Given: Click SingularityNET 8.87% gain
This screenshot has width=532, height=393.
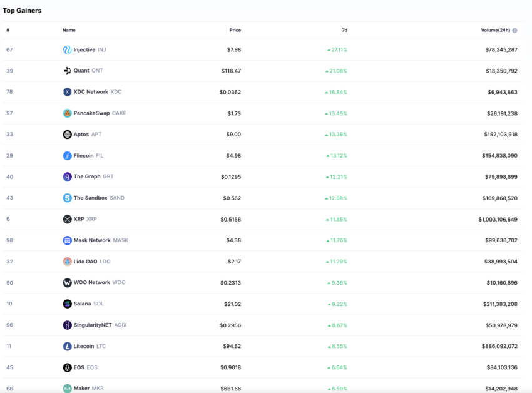Looking at the screenshot, I should 337,325.
